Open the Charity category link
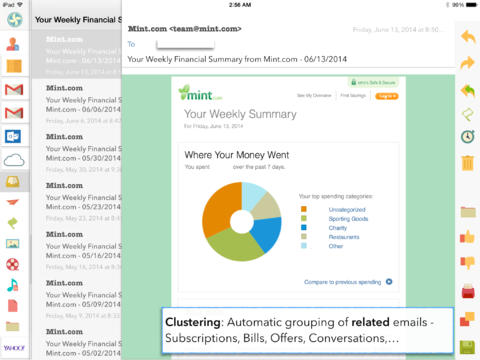Screen dimensions: 480x360 [x=338, y=228]
